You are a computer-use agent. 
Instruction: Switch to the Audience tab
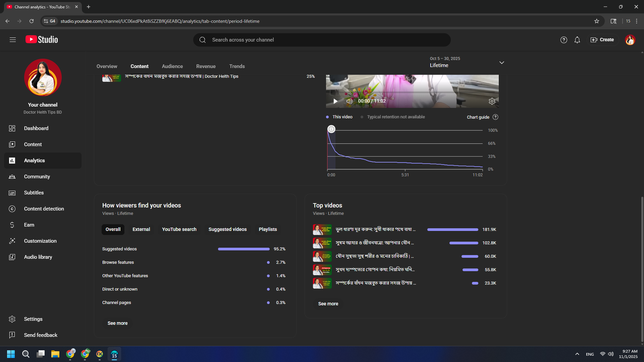pyautogui.click(x=172, y=66)
